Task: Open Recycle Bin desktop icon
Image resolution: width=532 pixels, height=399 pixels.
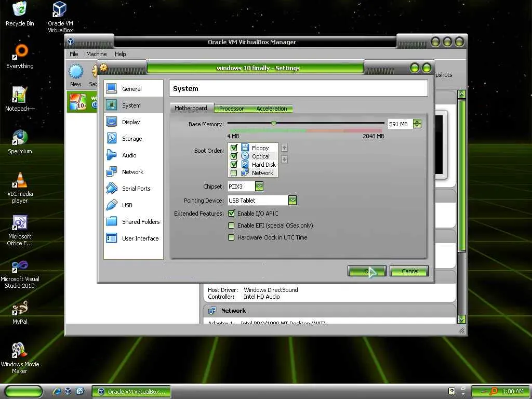Action: 20,14
